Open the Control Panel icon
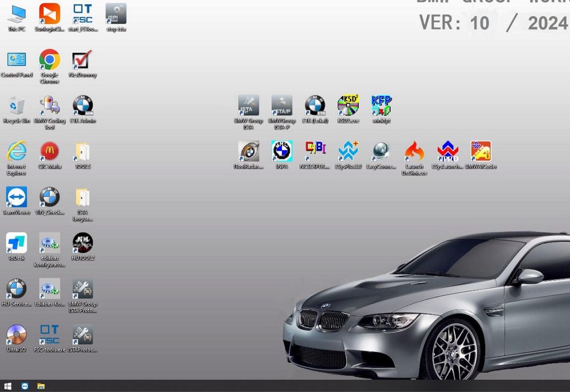 pyautogui.click(x=17, y=64)
